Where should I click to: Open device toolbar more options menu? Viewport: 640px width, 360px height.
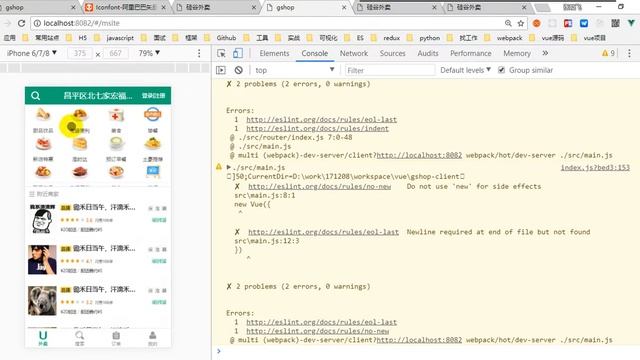(199, 53)
